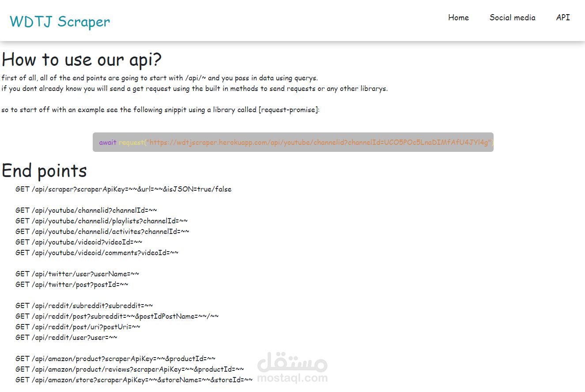Select the GET /api/amazon/store endpoint
This screenshot has height=392, width=585.
pyautogui.click(x=134, y=380)
